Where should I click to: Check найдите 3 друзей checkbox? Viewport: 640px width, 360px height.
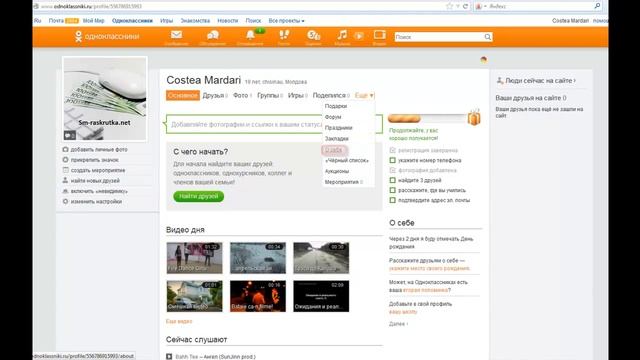pos(393,180)
